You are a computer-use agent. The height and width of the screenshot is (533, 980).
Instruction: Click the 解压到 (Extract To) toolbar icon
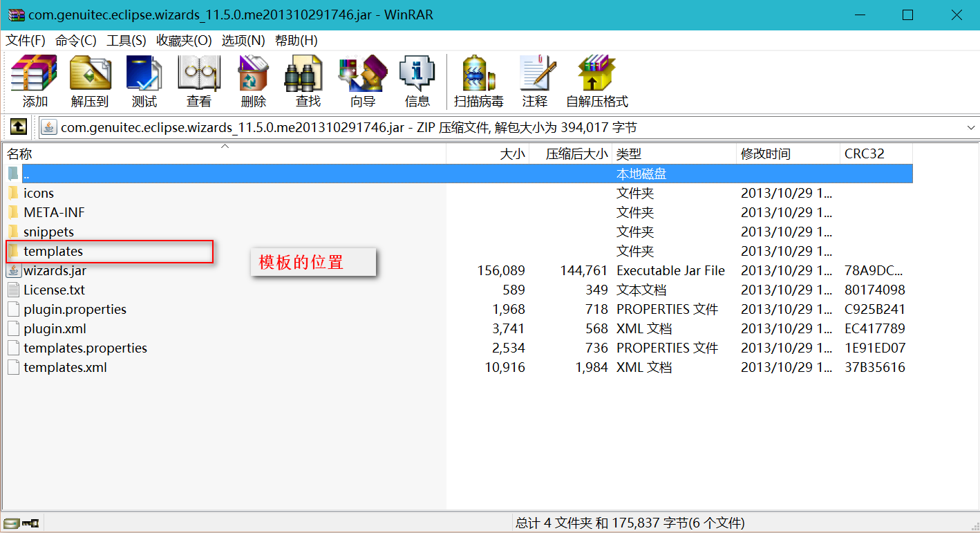(x=90, y=73)
